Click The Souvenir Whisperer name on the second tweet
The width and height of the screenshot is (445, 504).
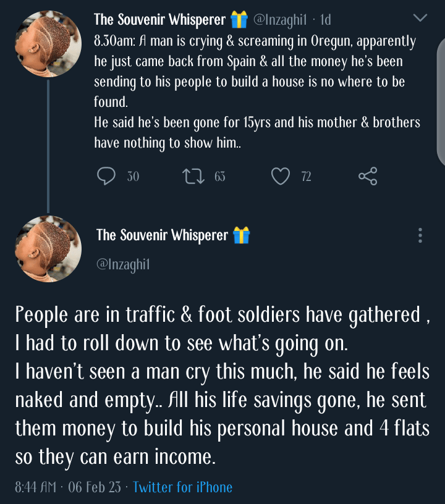(162, 235)
